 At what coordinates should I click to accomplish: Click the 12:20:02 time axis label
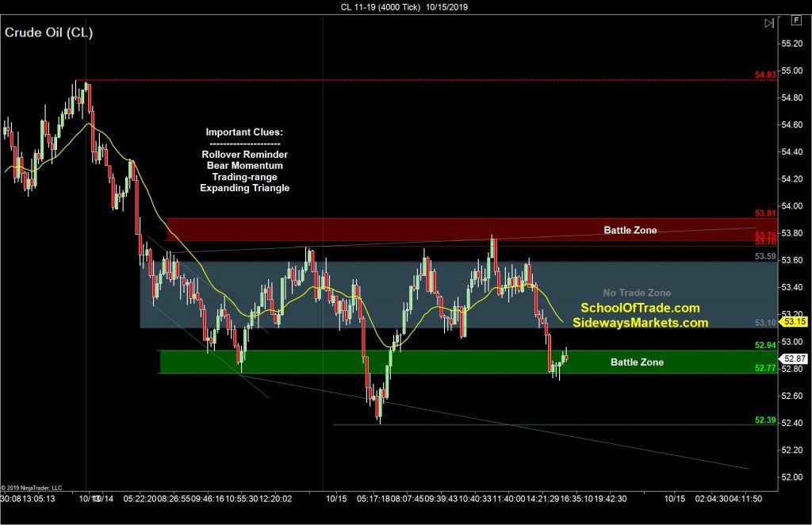click(x=275, y=499)
